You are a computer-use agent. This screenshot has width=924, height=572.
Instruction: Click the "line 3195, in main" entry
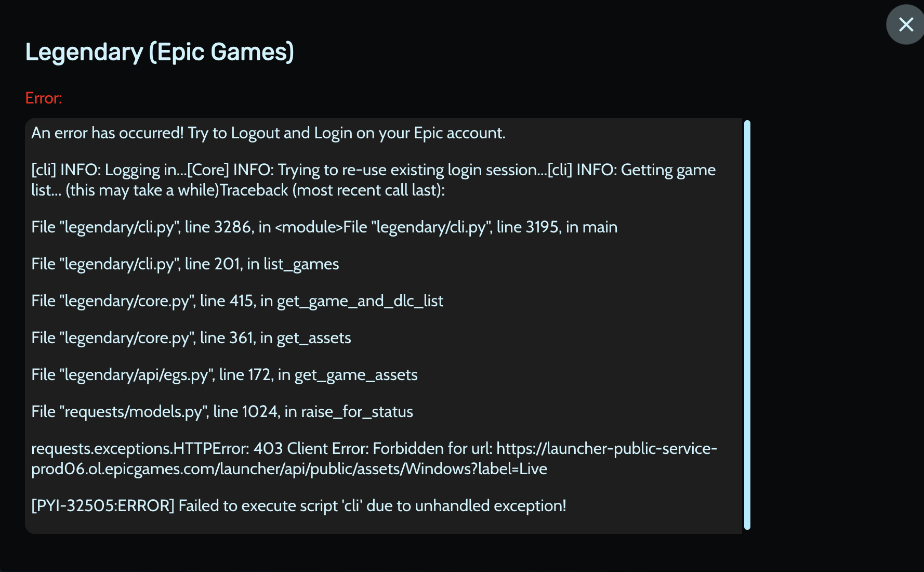557,227
